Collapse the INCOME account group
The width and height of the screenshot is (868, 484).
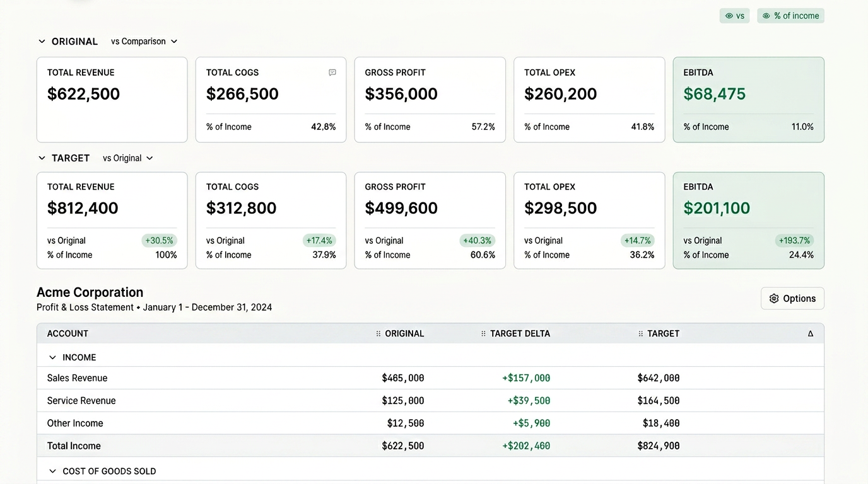click(x=53, y=357)
